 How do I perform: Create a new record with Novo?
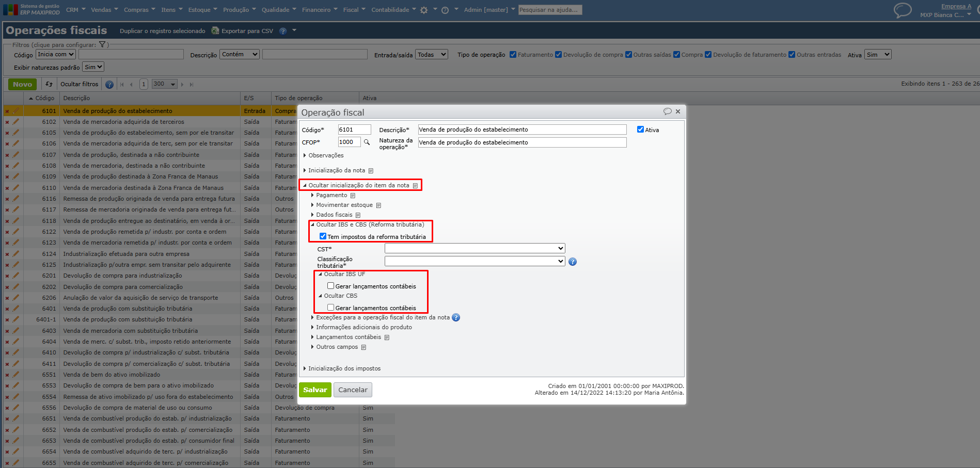click(22, 84)
